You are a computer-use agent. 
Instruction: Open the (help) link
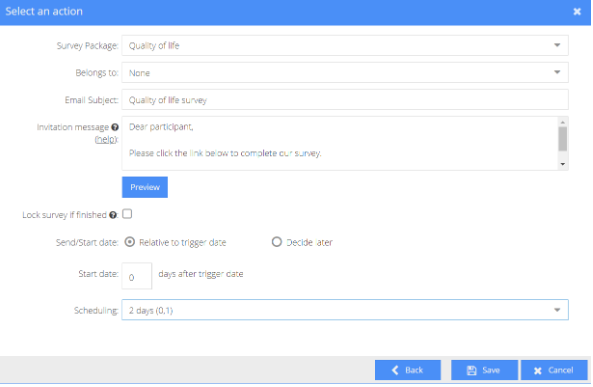tap(106, 139)
